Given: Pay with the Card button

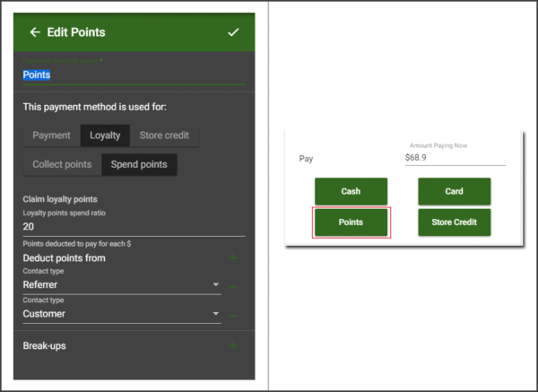Looking at the screenshot, I should pyautogui.click(x=454, y=191).
